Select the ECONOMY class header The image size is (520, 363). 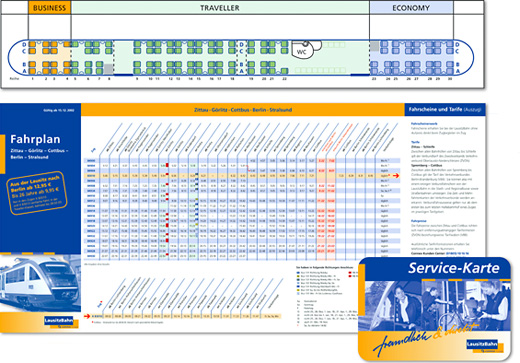411,8
